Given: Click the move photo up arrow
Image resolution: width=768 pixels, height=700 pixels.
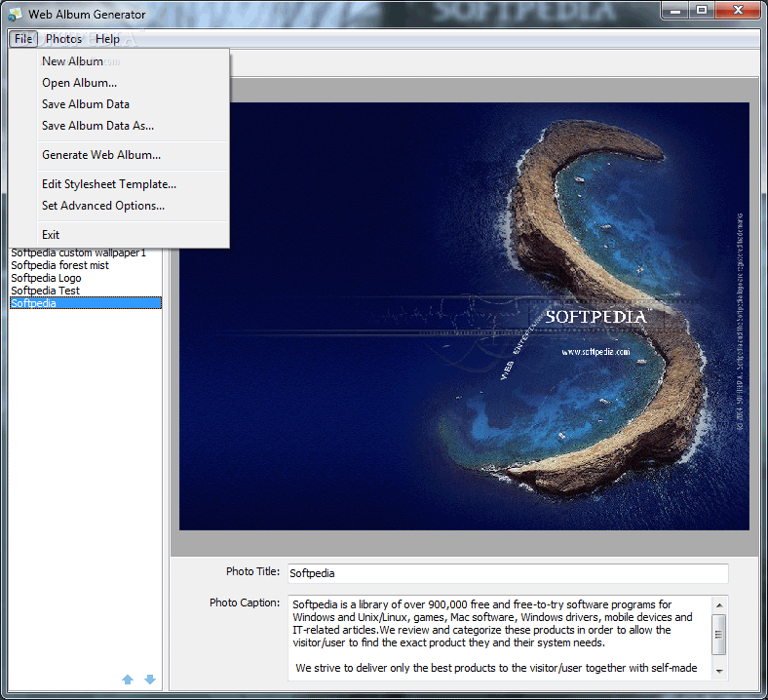Looking at the screenshot, I should pyautogui.click(x=128, y=680).
